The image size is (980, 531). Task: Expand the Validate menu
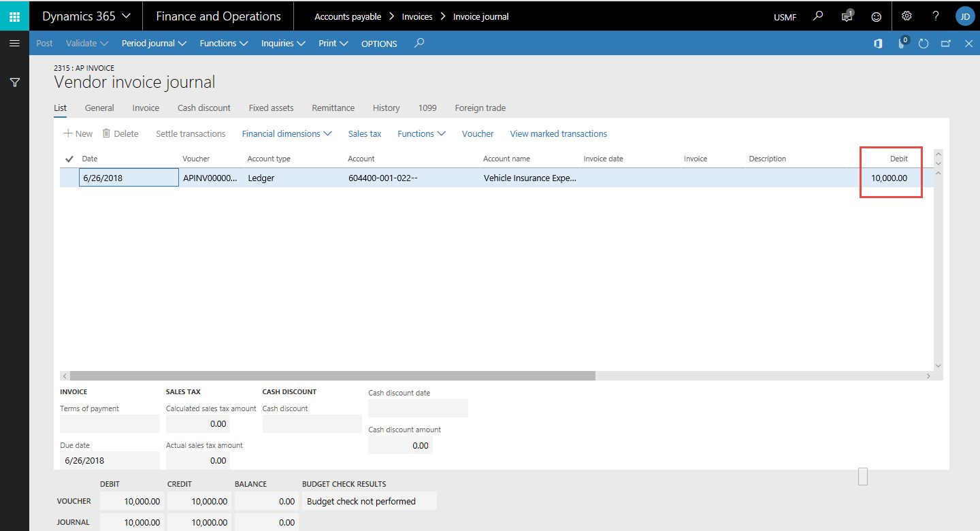(x=87, y=43)
